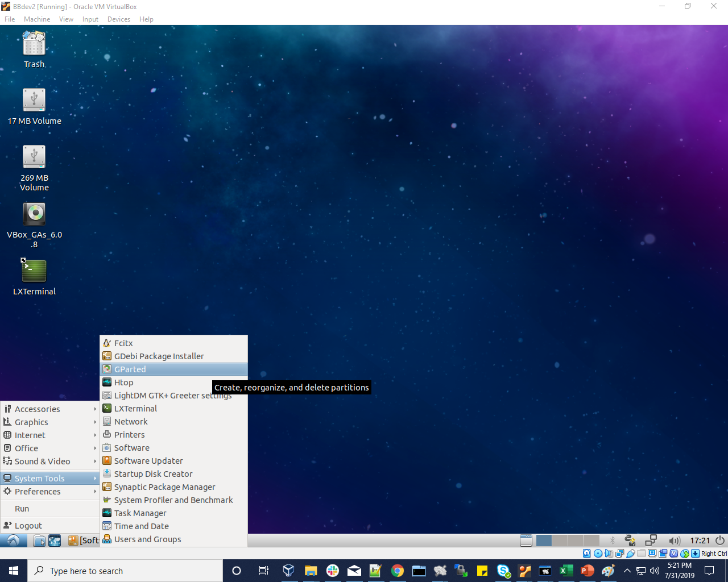Click Run in the start menu
This screenshot has width=728, height=582.
pyautogui.click(x=22, y=509)
